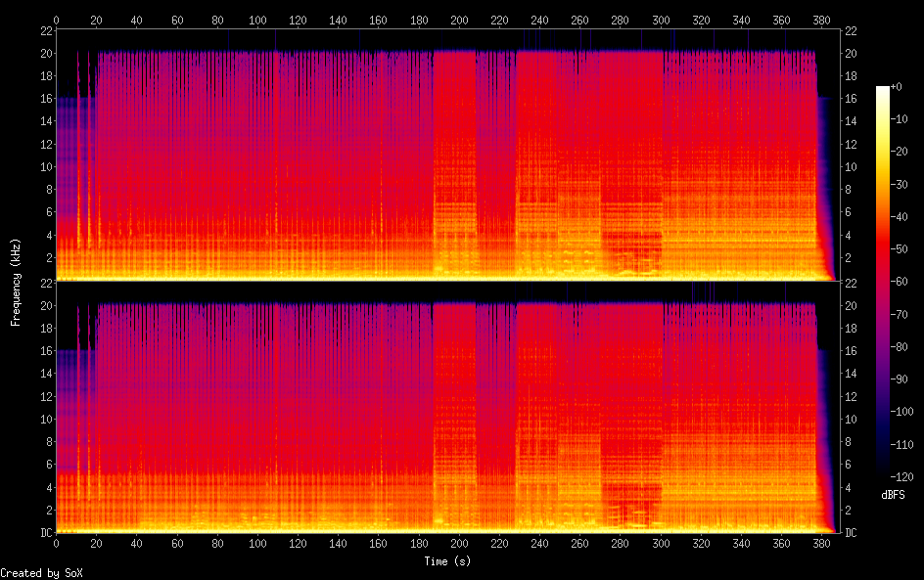Click the "dBFS" label under the color bar
Screen dimensions: 924x580
(x=893, y=496)
